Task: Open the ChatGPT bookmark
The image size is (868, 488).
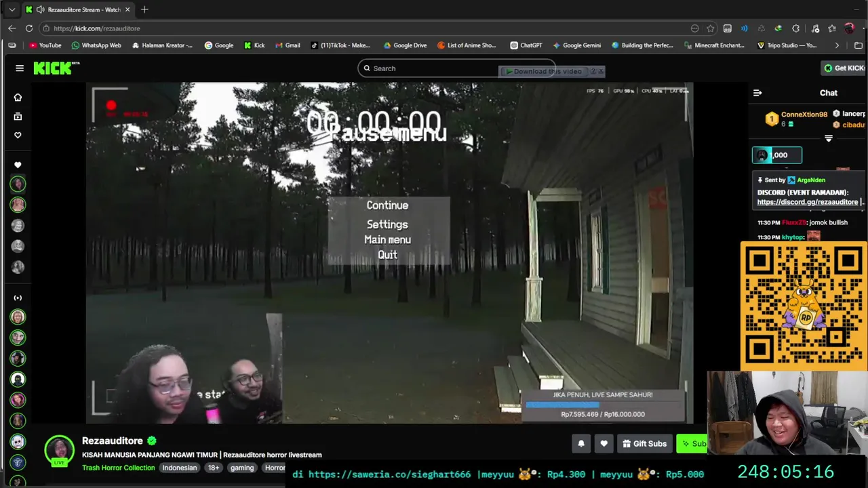Action: [526, 45]
